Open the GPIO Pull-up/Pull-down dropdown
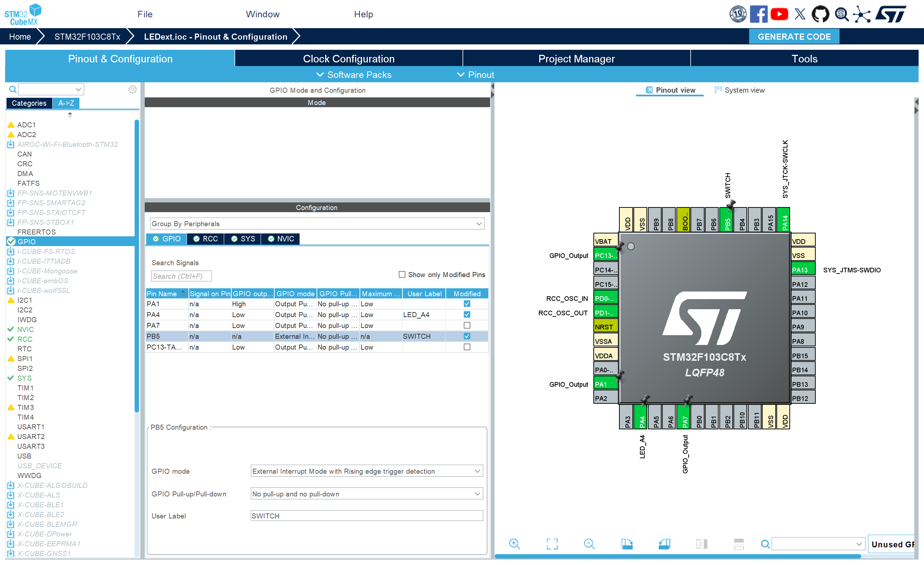This screenshot has height=565, width=924. point(367,494)
